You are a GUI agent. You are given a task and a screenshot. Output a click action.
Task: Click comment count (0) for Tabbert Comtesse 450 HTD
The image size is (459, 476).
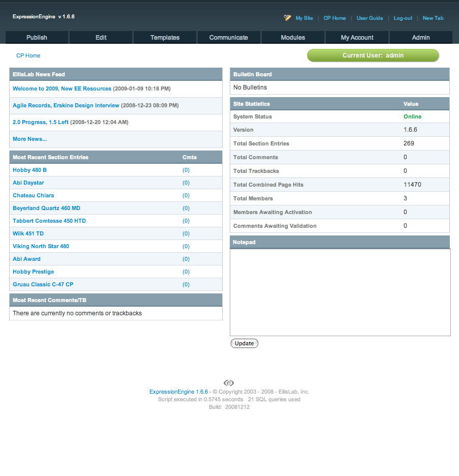[x=186, y=221]
